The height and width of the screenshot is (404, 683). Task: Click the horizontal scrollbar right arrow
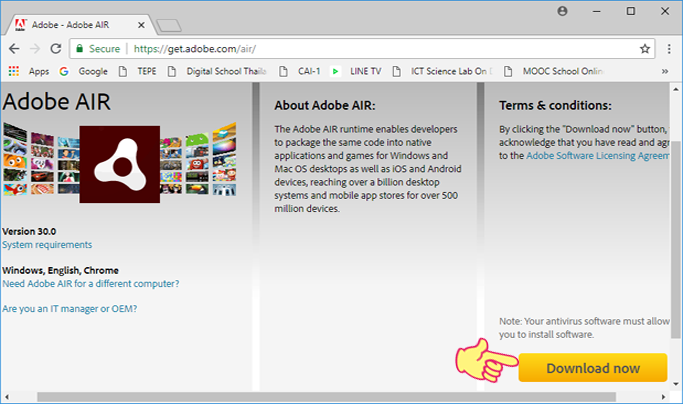click(x=663, y=397)
